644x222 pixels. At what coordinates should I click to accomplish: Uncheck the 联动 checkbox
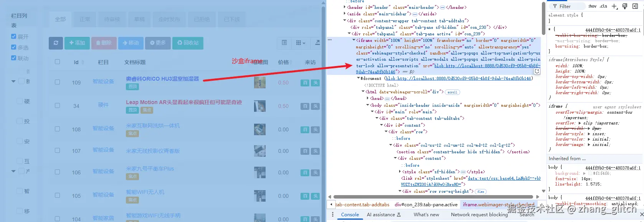[14, 58]
